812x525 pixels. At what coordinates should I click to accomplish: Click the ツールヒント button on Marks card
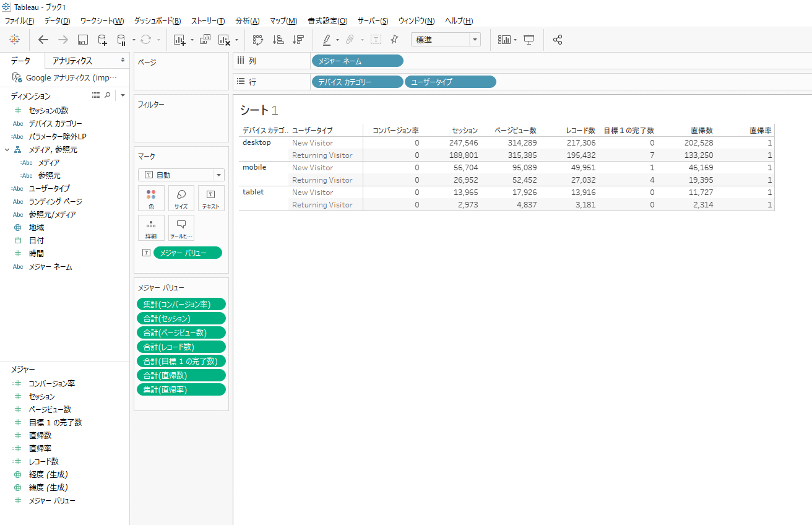[181, 228]
